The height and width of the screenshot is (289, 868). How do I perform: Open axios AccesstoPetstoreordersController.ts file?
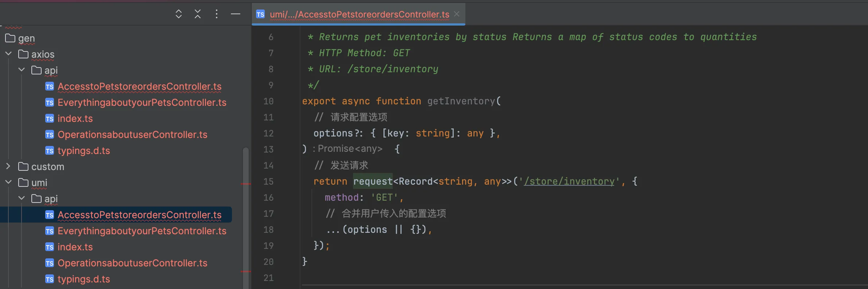(139, 86)
